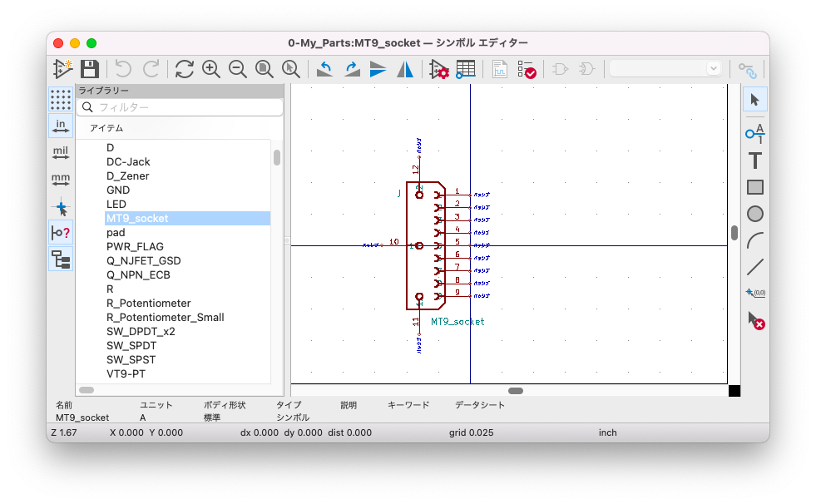This screenshot has height=504, width=816.
Task: Click the "grid 0.025" status bar entry
Action: tap(472, 432)
